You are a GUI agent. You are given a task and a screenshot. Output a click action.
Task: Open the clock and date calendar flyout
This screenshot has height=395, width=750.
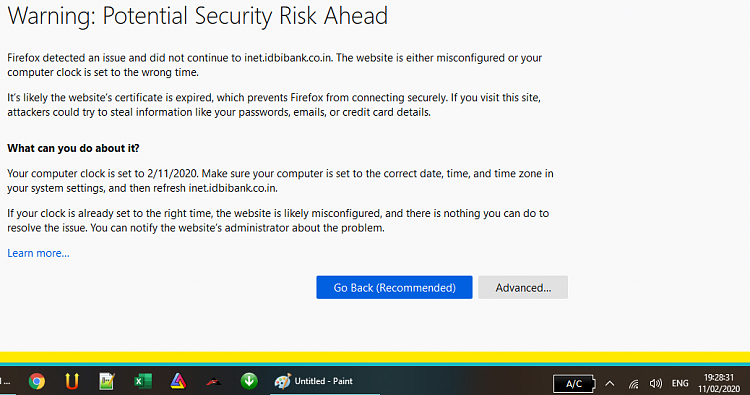(718, 383)
